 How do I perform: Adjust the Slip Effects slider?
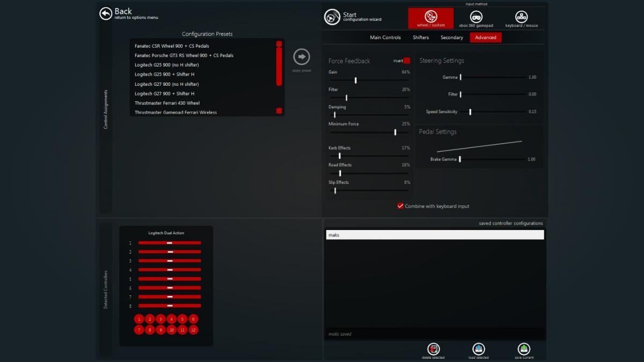tap(369, 190)
